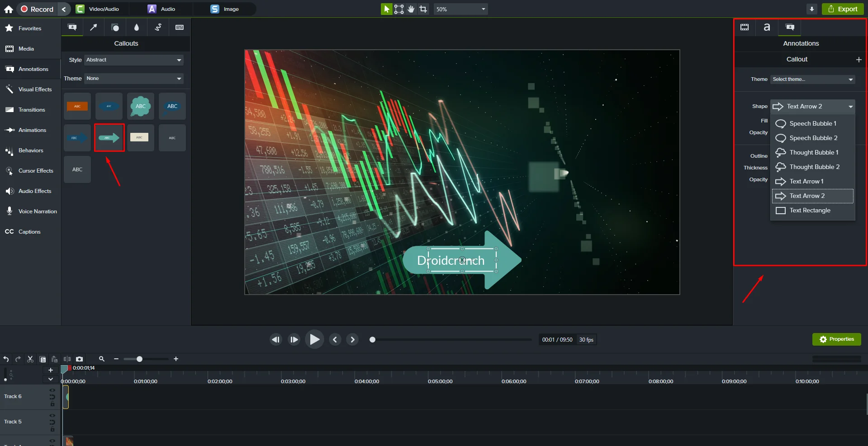The height and width of the screenshot is (446, 868).
Task: Lock Track 5 with padlock icon
Action: pos(52,429)
